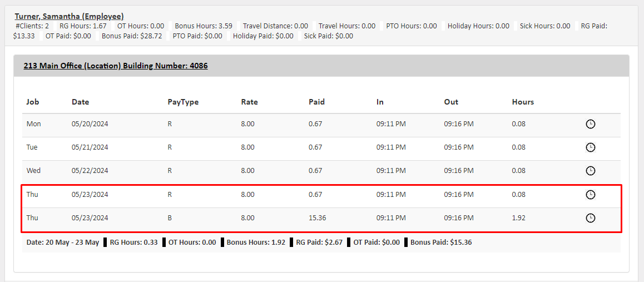Select the Hours column header
Viewport: 644px width, 282px height.
tap(523, 102)
